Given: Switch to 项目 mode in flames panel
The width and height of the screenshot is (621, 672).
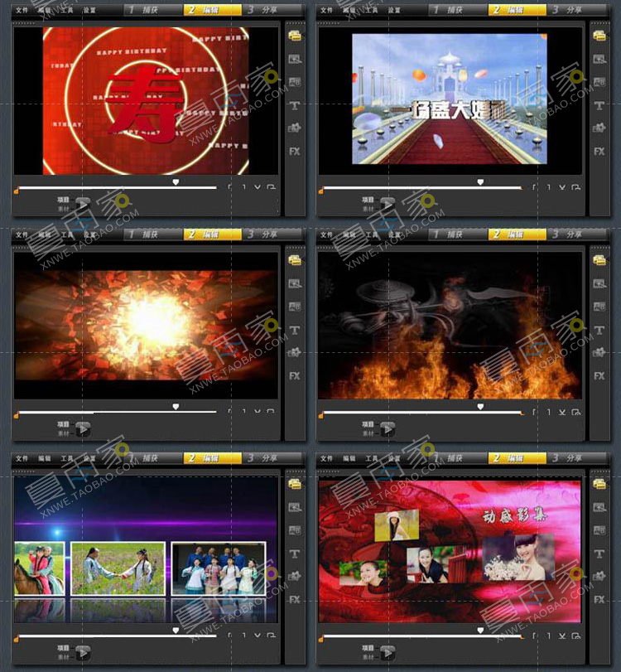Looking at the screenshot, I should (368, 424).
